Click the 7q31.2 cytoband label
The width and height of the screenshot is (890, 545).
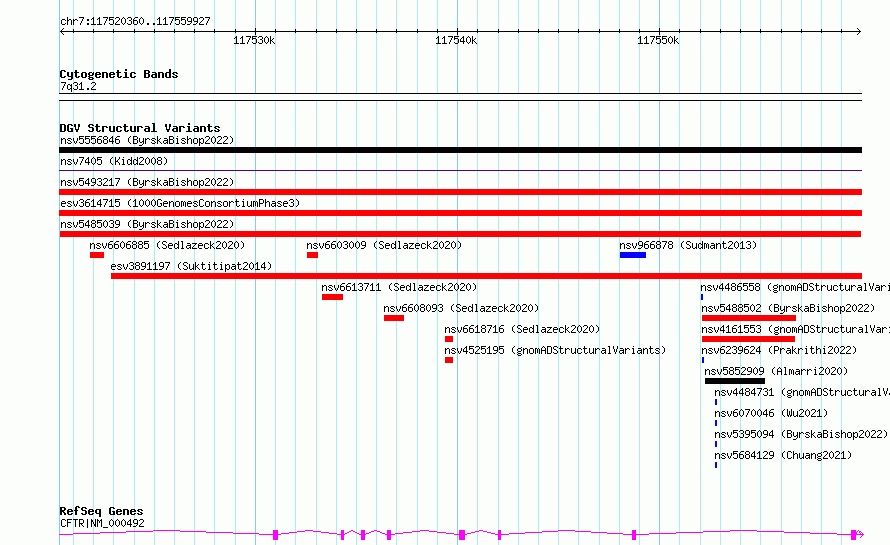coord(78,86)
